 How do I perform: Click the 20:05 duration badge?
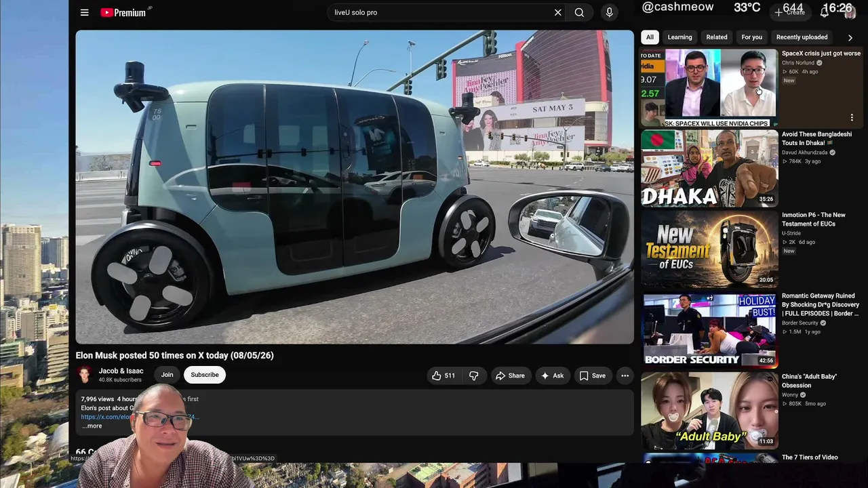tap(766, 280)
